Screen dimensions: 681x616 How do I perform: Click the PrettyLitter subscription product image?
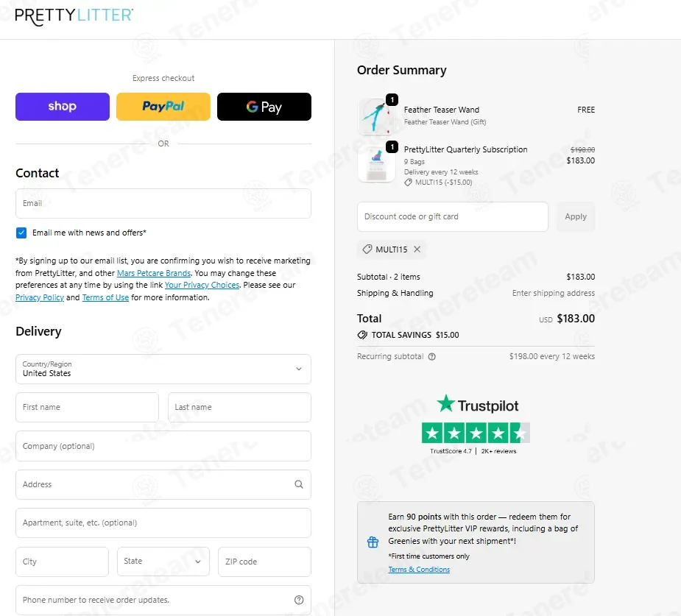click(376, 163)
